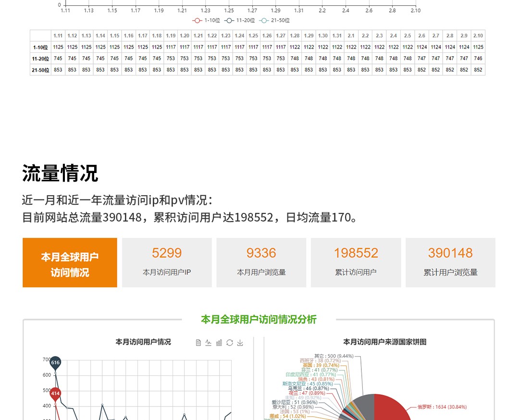This screenshot has width=519, height=420.
Task: Click chart title 本月访问用户来源国家饼图
Action: click(384, 342)
